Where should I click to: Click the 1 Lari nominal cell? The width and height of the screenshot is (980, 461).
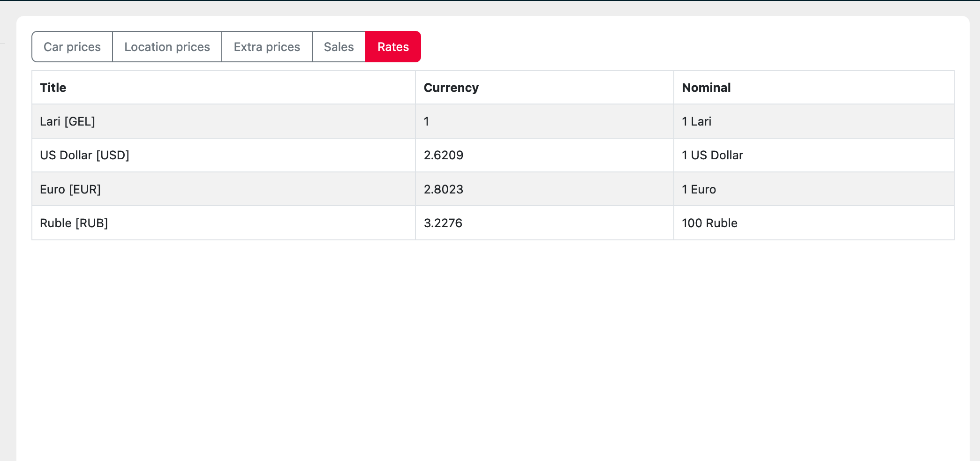pos(696,121)
